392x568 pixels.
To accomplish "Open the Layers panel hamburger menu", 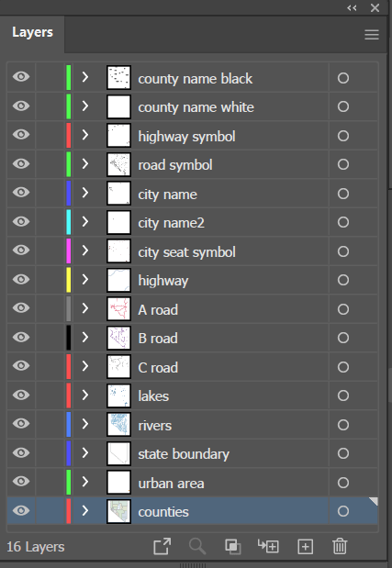I will (372, 35).
